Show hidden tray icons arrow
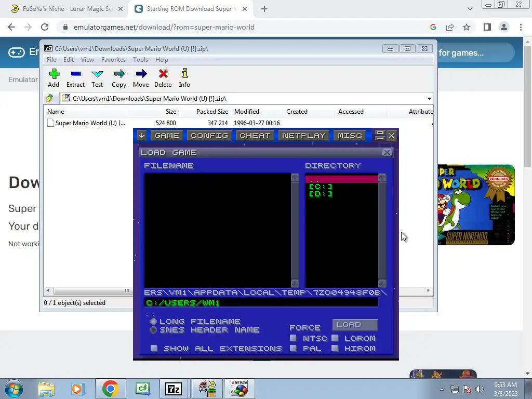The height and width of the screenshot is (399, 532). (442, 389)
